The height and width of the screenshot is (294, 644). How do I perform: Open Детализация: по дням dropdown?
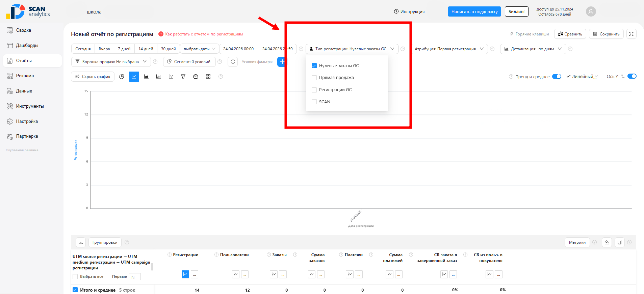(533, 49)
